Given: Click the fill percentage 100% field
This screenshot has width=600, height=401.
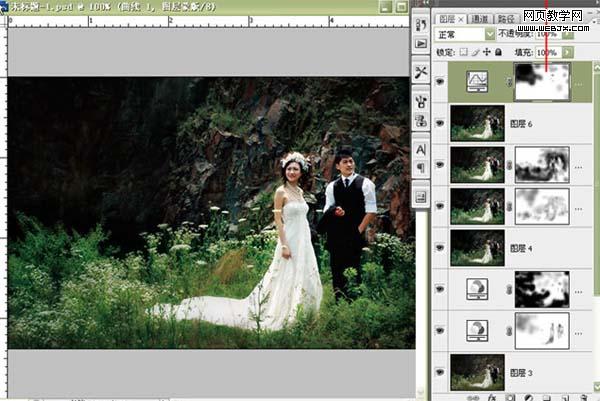Looking at the screenshot, I should point(547,52).
